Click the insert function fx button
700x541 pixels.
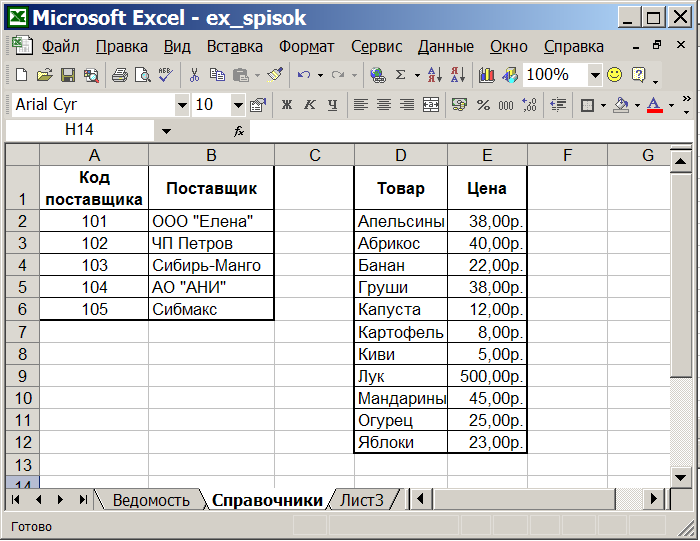(x=239, y=131)
